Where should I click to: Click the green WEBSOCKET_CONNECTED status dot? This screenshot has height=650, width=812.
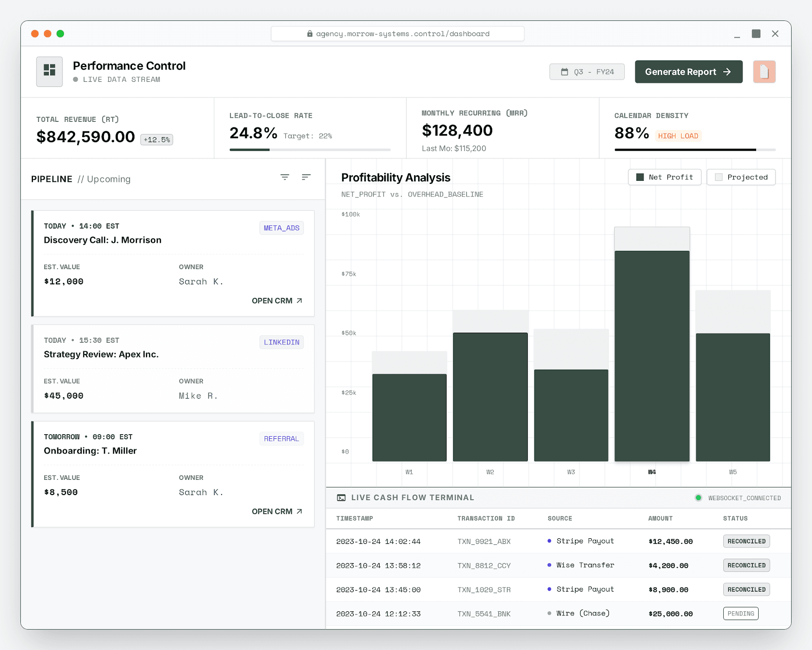698,498
